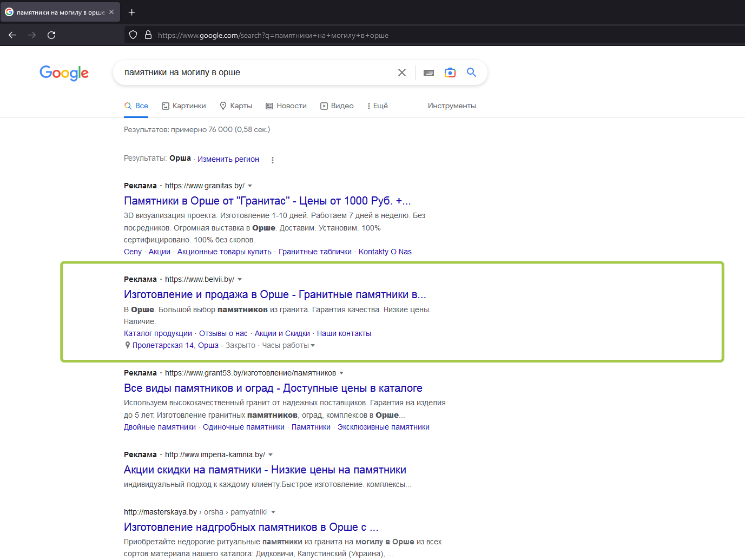745x560 pixels.
Task: Click the padlock site security icon
Action: click(148, 35)
